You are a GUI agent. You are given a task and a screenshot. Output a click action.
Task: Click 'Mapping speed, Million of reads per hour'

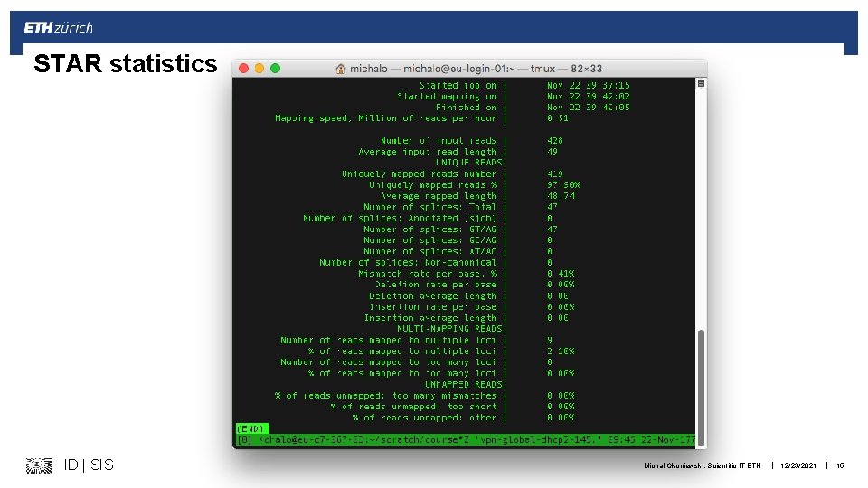click(386, 118)
